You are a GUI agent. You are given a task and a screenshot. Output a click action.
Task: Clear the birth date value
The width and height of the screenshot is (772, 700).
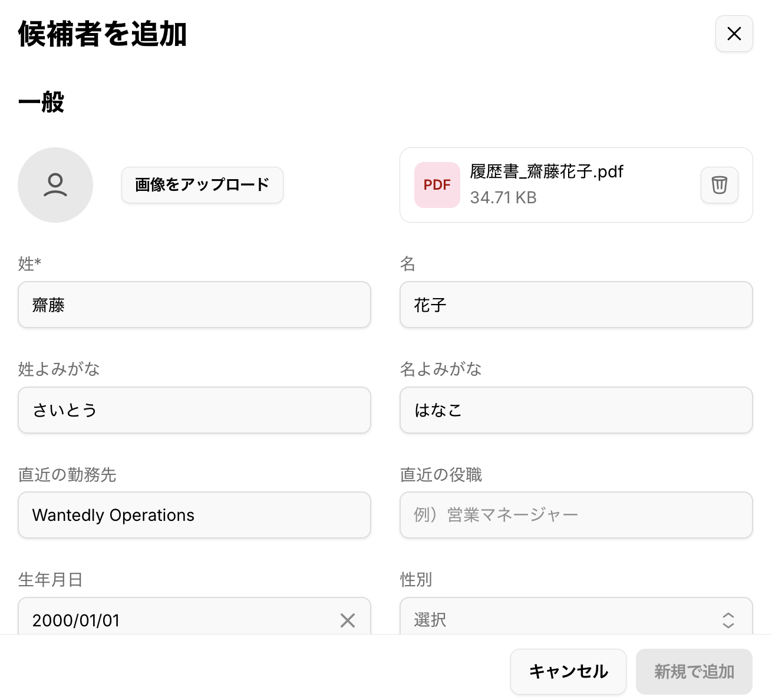[x=348, y=620]
